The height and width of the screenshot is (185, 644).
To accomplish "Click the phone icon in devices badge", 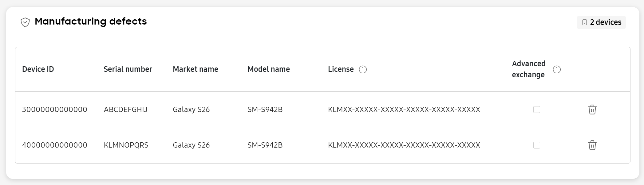I will (x=584, y=22).
